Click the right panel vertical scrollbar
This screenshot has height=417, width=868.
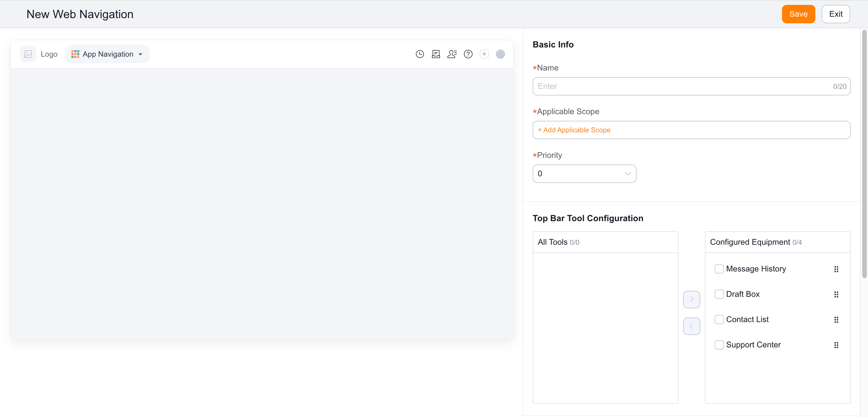864,154
